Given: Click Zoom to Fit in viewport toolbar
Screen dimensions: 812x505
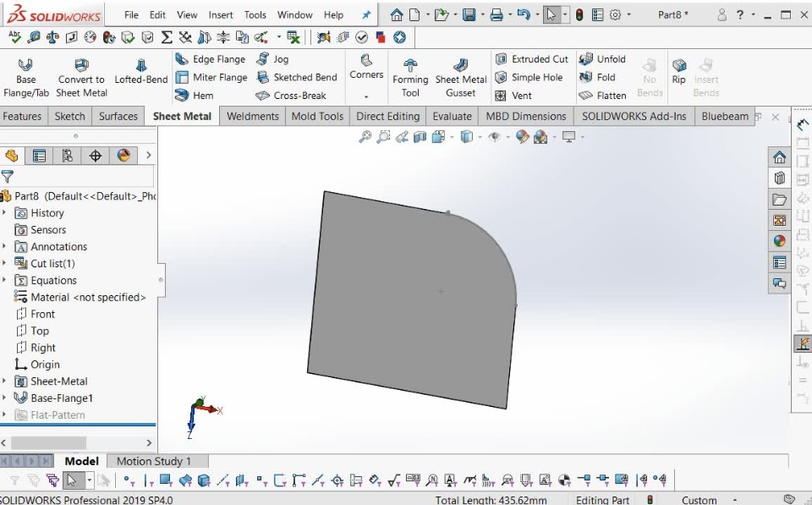Looking at the screenshot, I should pos(365,137).
